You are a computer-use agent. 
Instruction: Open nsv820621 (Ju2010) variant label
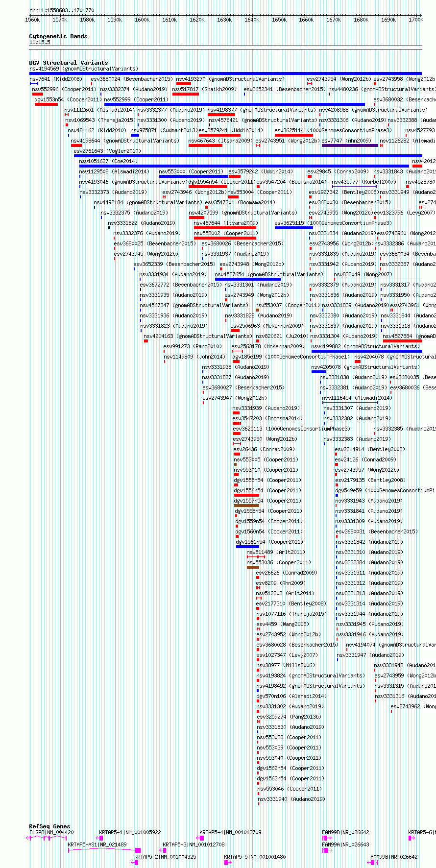(282, 336)
